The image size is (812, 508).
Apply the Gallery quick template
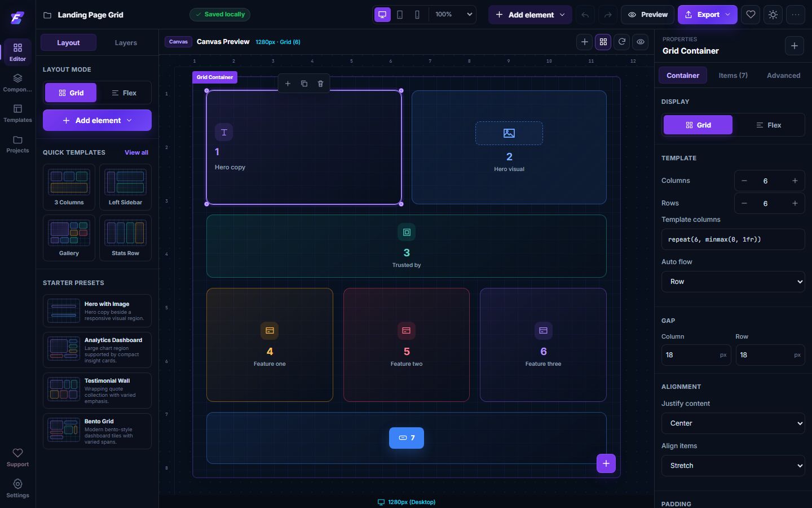[x=69, y=238]
